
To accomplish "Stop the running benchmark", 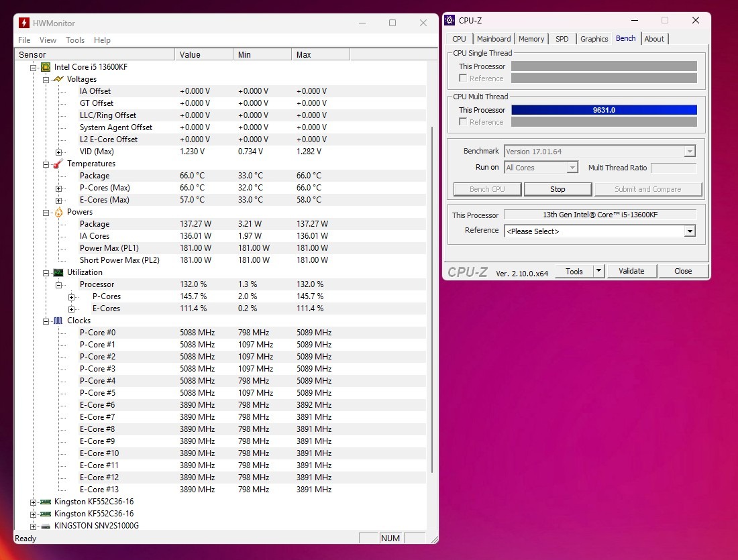I will pos(558,189).
